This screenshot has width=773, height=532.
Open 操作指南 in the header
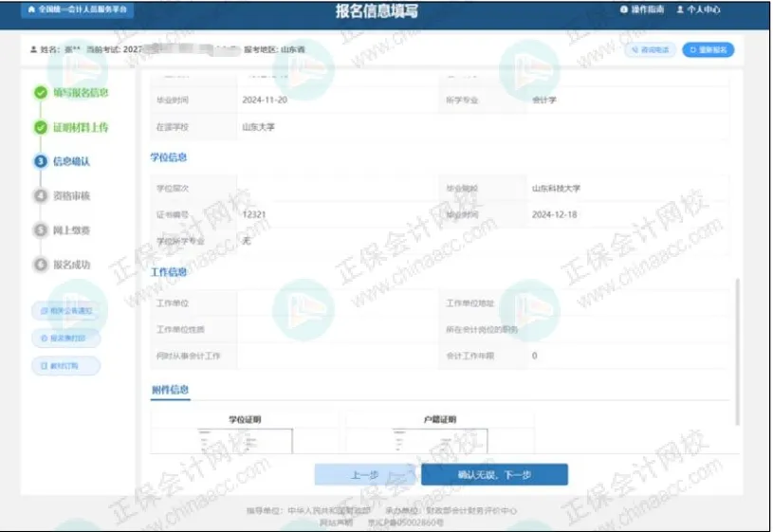click(642, 9)
